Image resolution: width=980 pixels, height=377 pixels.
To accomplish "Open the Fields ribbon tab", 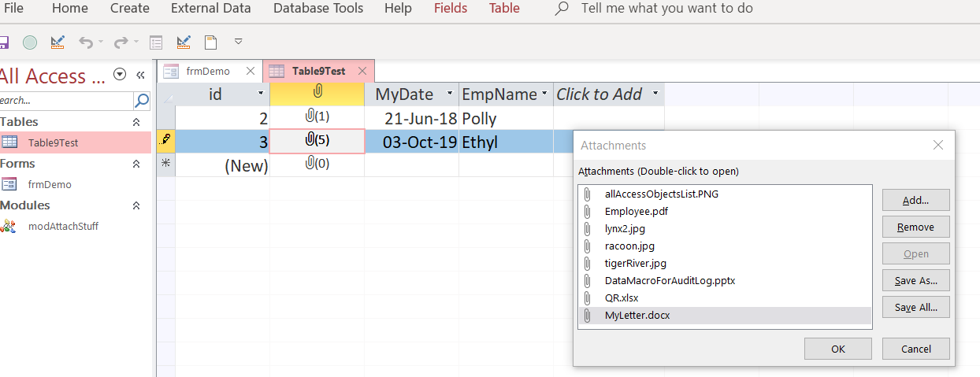I will point(451,9).
